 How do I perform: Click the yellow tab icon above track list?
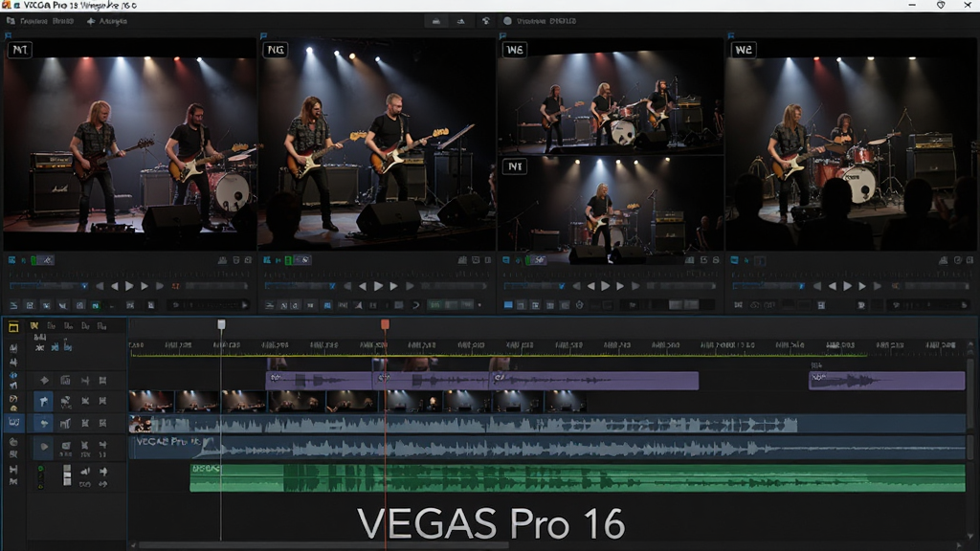tap(34, 325)
